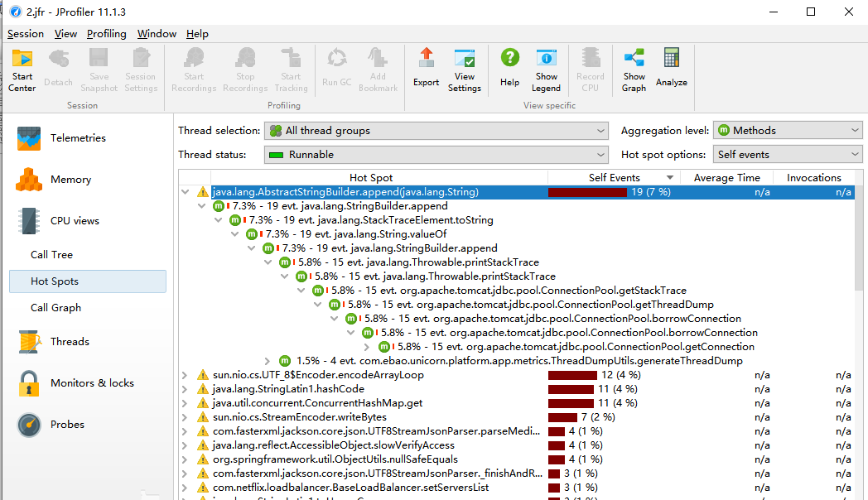Select Call Tree under CPU views
Viewport: 868px width, 500px height.
point(51,255)
